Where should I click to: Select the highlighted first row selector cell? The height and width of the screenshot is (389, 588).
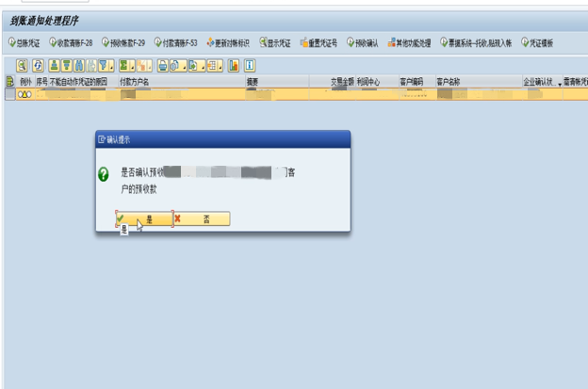click(x=9, y=94)
